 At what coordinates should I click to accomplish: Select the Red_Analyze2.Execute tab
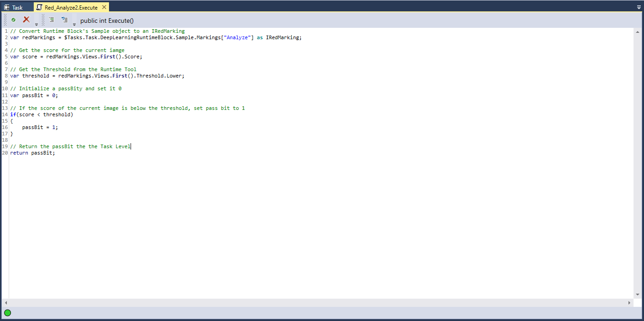point(71,7)
